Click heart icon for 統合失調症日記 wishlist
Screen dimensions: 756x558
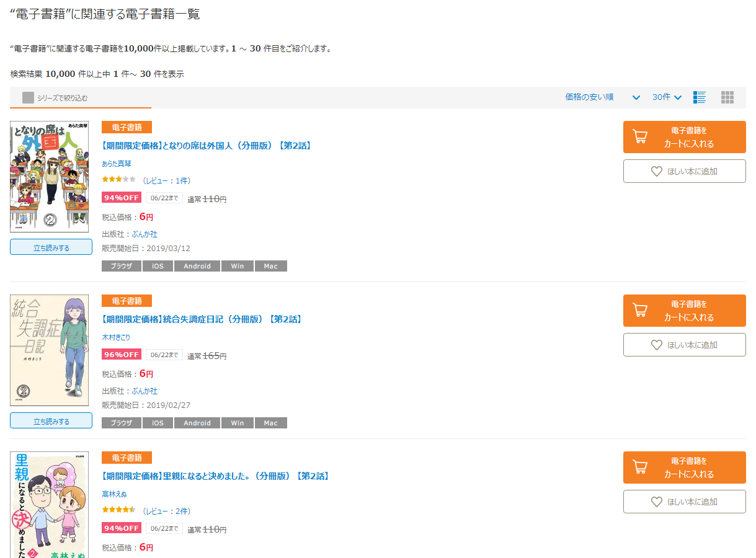(657, 345)
